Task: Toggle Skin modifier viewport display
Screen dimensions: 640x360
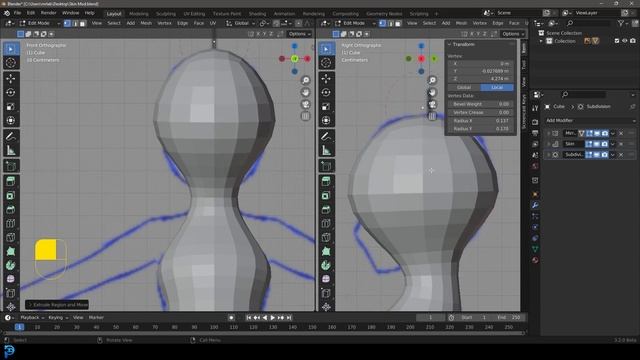Action: [597, 144]
